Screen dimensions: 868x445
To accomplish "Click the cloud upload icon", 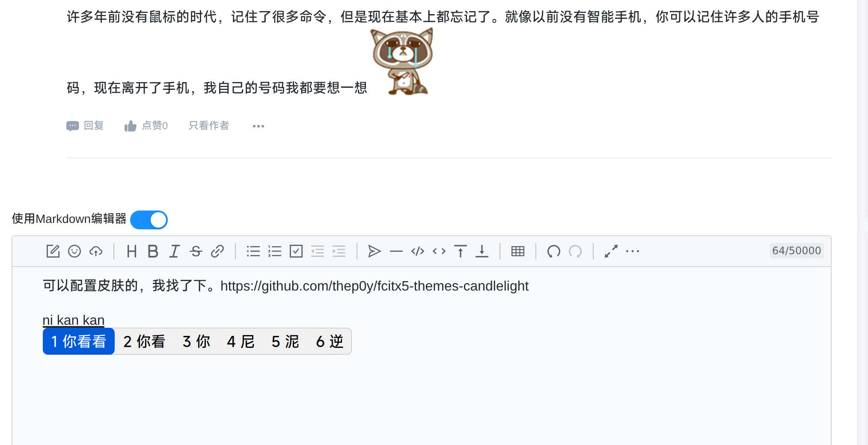I will 96,251.
